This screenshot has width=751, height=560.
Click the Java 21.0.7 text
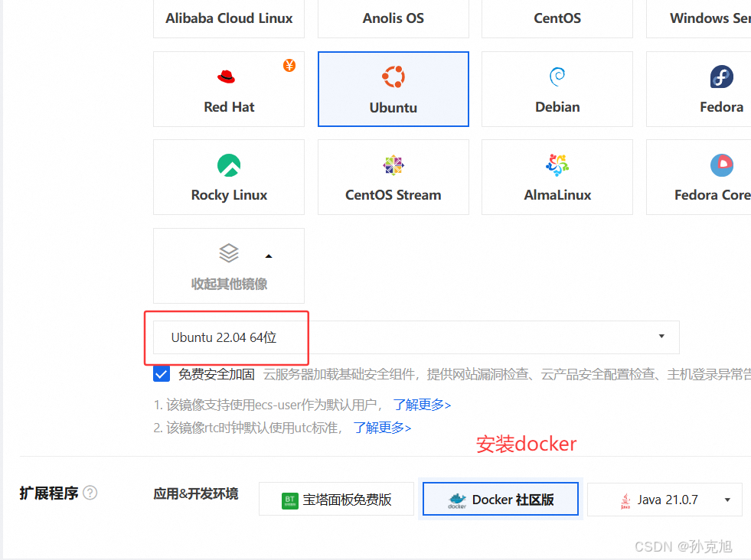click(668, 500)
